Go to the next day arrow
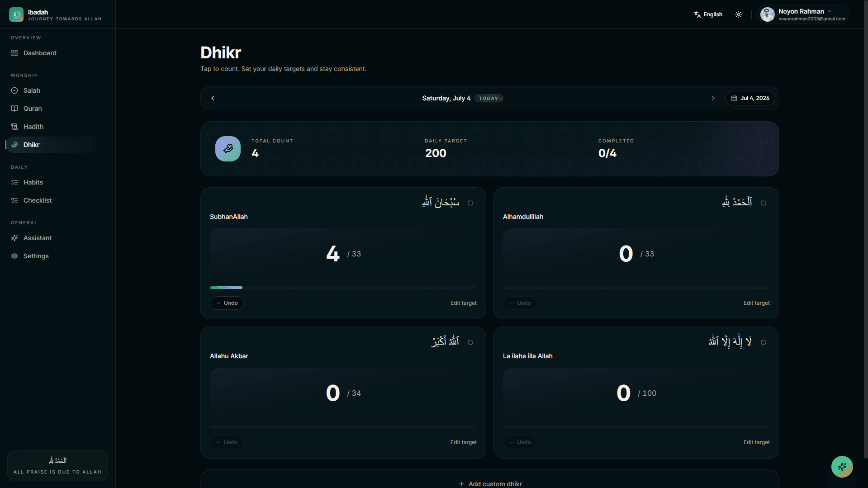Viewport: 868px width, 488px height. click(713, 98)
